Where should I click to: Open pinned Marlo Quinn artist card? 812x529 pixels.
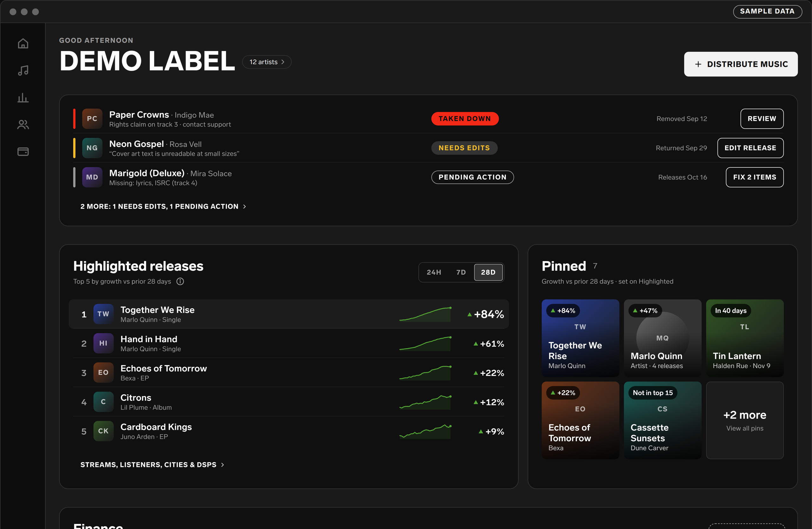coord(663,338)
